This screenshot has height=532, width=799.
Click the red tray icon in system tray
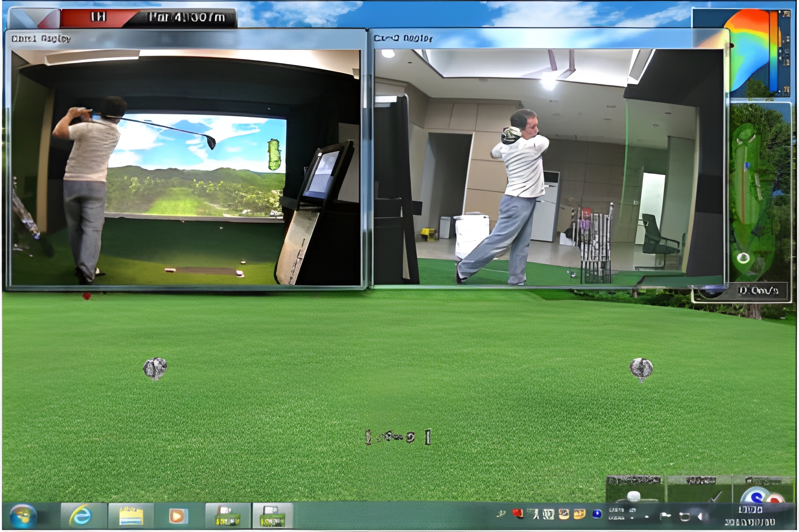click(x=518, y=514)
